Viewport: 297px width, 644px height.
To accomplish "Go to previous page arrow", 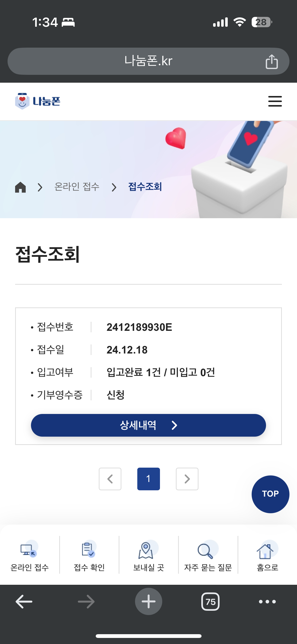I will coord(110,479).
